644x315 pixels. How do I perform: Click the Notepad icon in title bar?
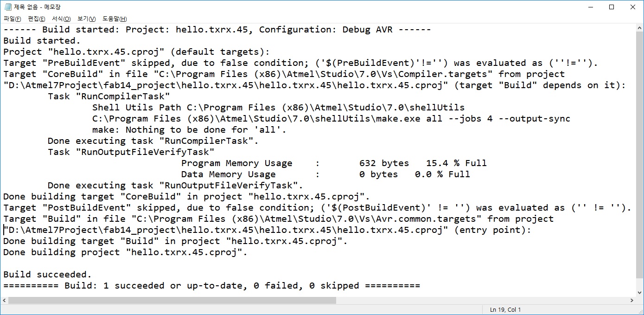click(x=7, y=7)
